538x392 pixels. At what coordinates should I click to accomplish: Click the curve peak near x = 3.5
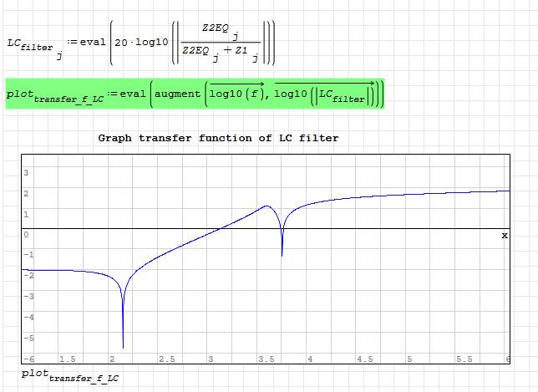(266, 206)
